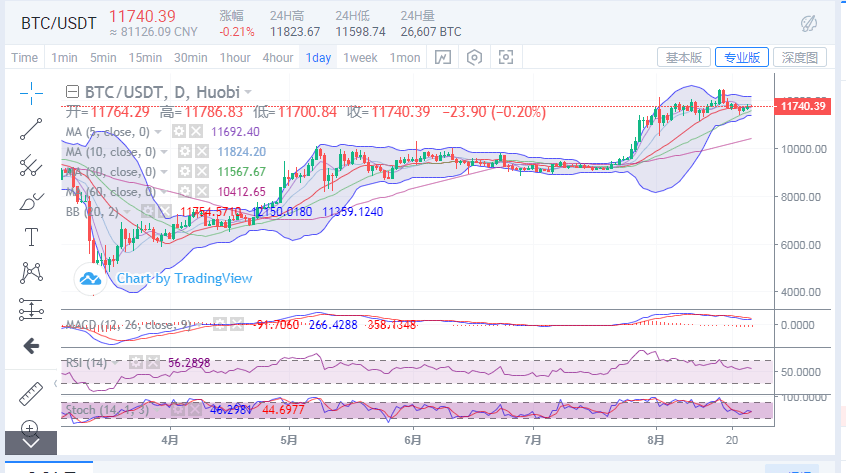The height and width of the screenshot is (473, 846).
Task: Expand MA (5, close, 0) dropdown arrow
Action: point(158,132)
